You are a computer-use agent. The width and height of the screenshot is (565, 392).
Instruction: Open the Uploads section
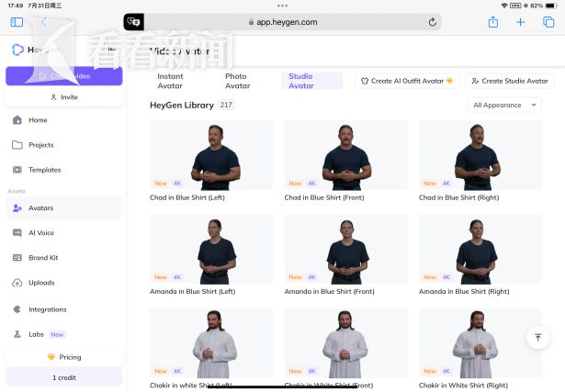point(64,283)
